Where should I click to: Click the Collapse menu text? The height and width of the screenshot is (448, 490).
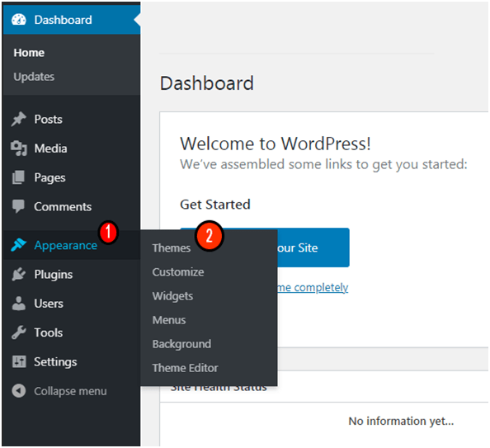point(70,391)
